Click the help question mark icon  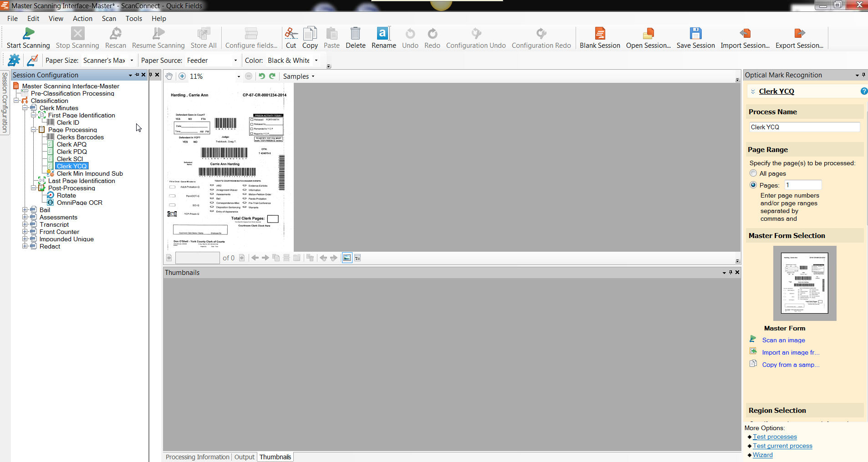click(x=863, y=91)
